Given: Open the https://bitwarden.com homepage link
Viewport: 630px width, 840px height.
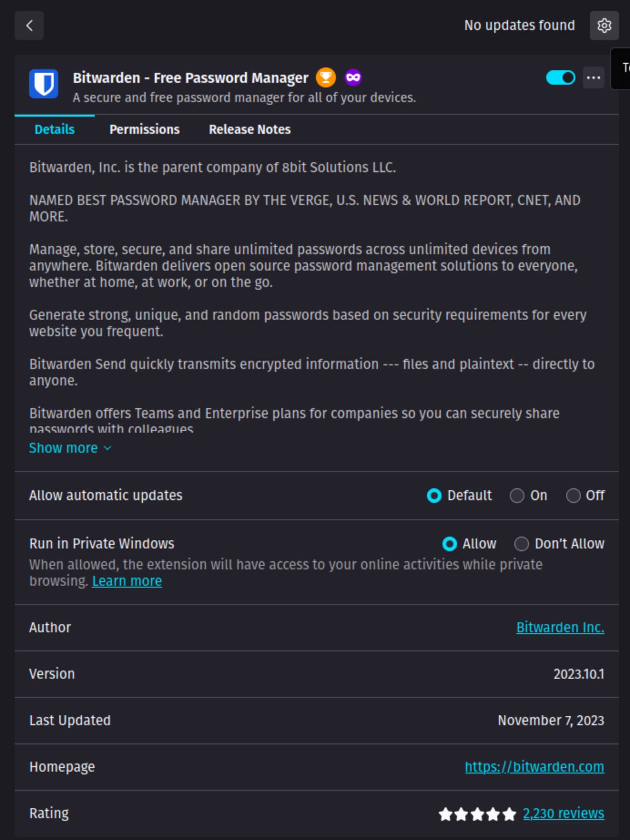Looking at the screenshot, I should click(534, 767).
